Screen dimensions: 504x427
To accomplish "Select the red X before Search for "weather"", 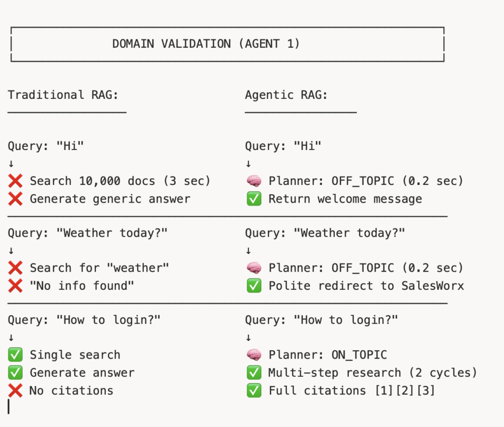I will 15,268.
